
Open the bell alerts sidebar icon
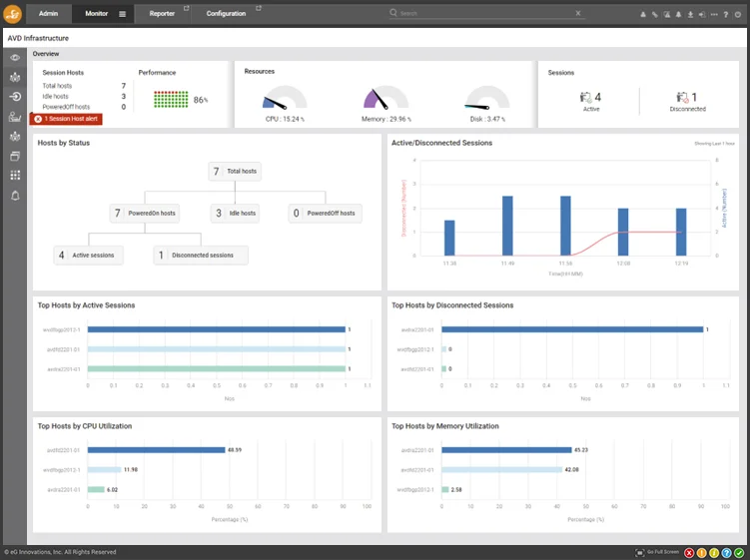pyautogui.click(x=15, y=196)
